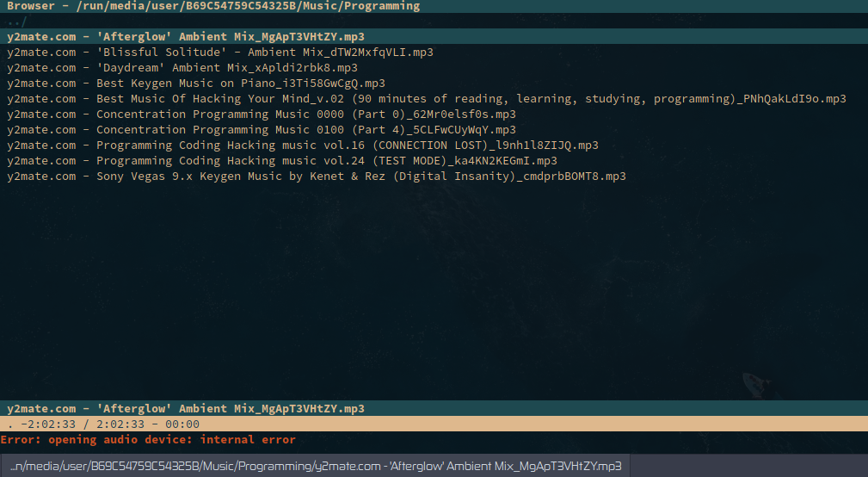Select 'Afterglow' Ambient Mix file in browser list
The image size is (868, 477).
tap(434, 36)
